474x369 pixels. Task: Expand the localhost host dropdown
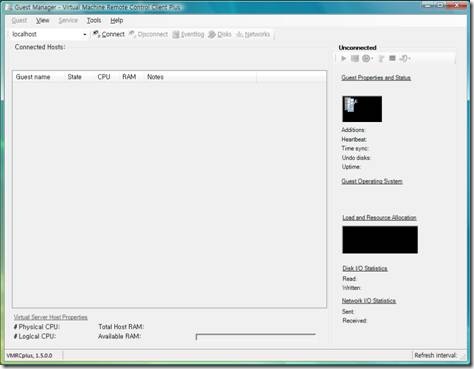[85, 34]
